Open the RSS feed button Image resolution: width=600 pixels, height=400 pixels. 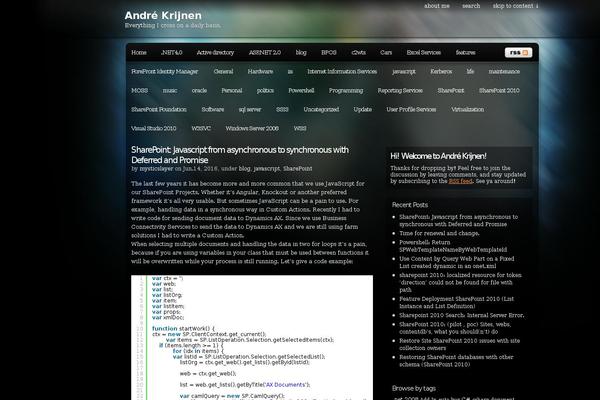click(x=518, y=52)
